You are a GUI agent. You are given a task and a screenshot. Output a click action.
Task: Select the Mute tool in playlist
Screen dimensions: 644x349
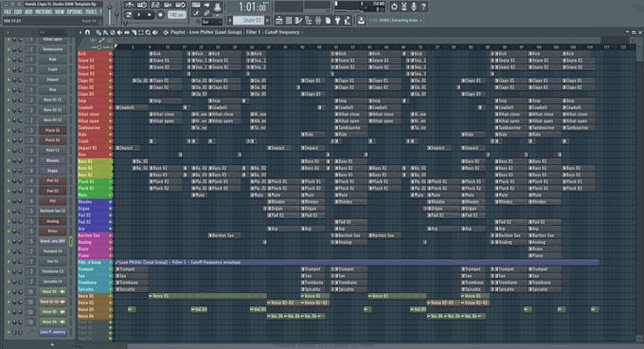pos(119,32)
